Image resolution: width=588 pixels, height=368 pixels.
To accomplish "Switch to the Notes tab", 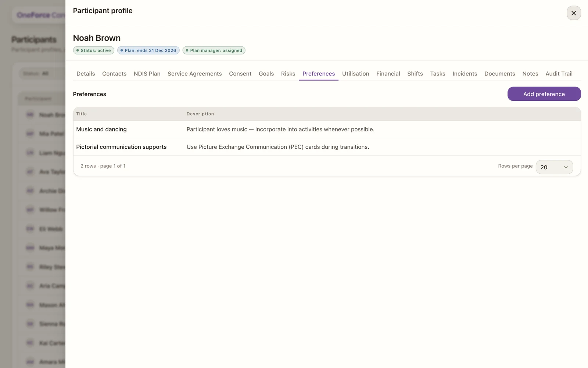I will pyautogui.click(x=530, y=74).
